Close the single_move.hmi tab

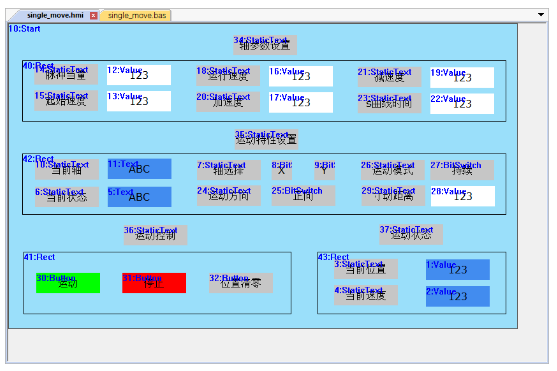pyautogui.click(x=93, y=15)
